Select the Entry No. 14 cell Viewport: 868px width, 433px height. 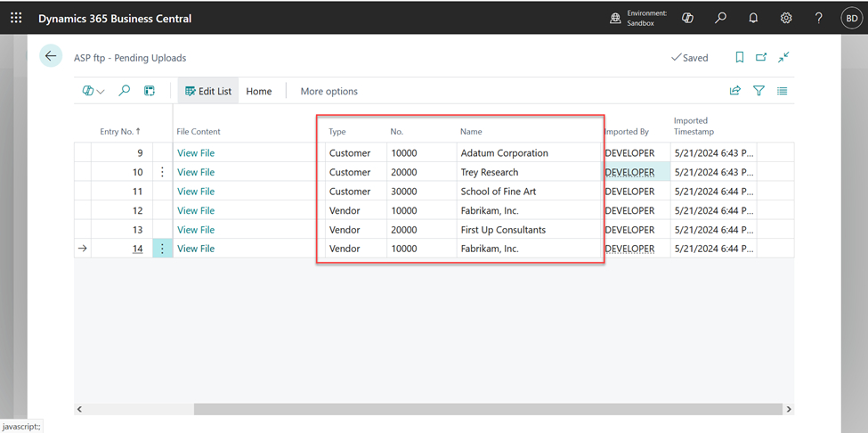(122, 249)
